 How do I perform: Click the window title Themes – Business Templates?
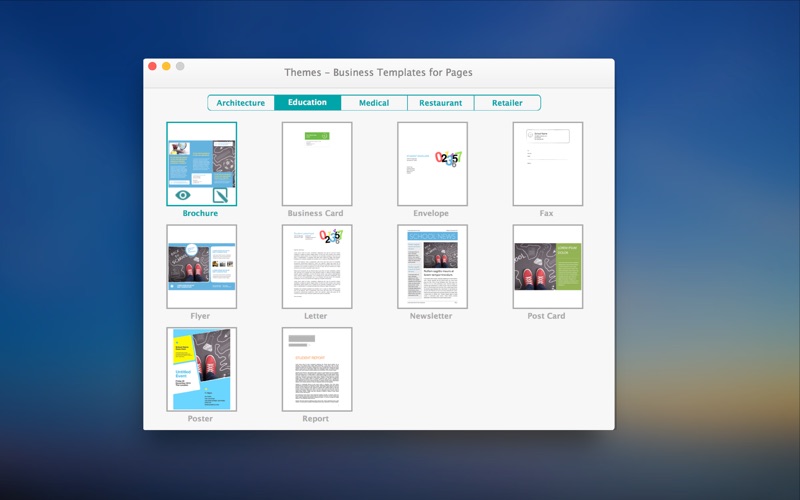(379, 72)
